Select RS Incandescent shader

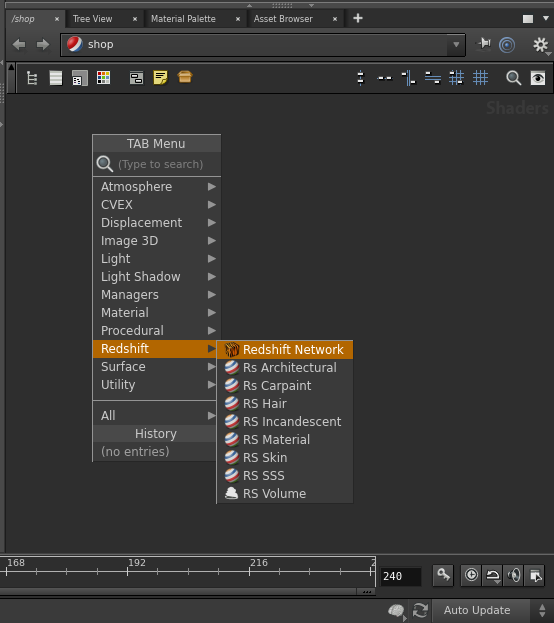[x=285, y=422]
